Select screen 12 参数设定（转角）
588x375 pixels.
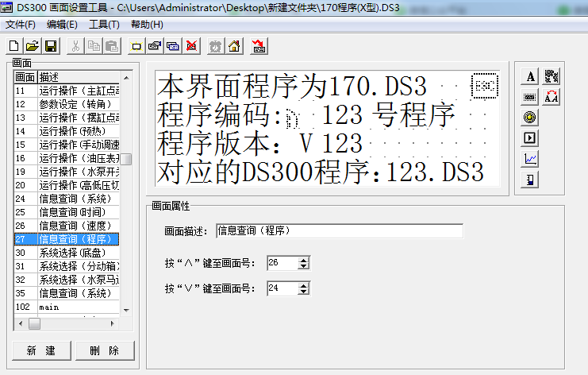(67, 104)
